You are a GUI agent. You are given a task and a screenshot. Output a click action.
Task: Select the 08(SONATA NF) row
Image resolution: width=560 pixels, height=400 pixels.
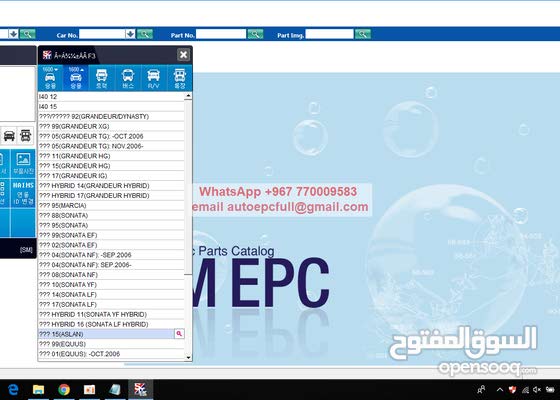coord(111,275)
